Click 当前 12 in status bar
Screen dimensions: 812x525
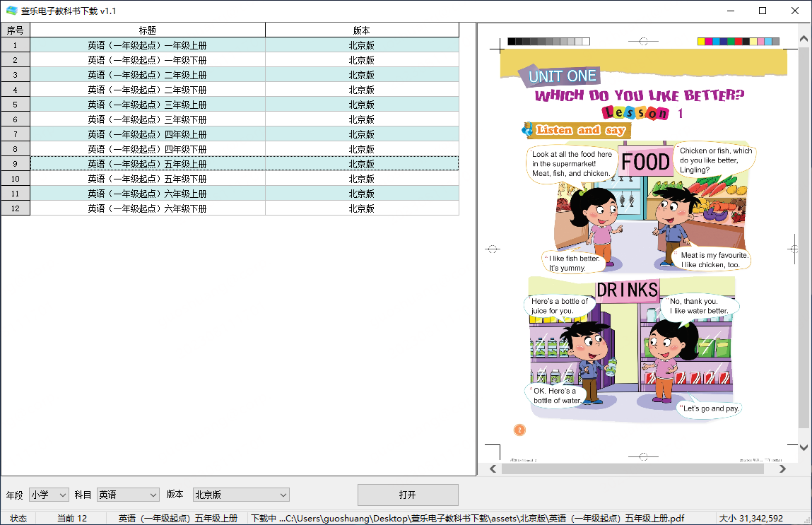72,518
